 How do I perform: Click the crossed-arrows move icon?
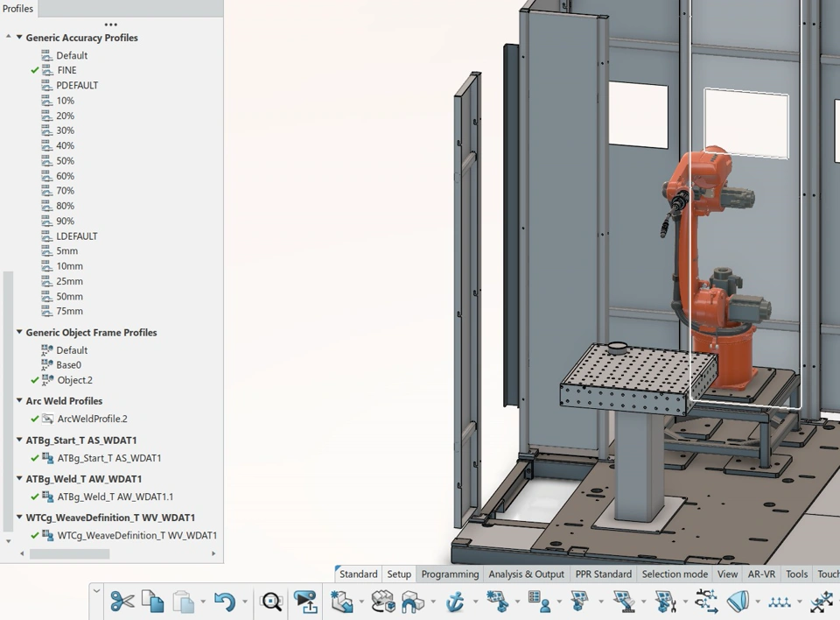click(822, 602)
